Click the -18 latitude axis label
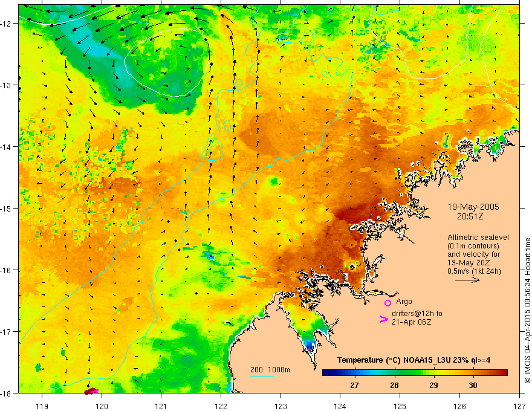Viewport: 532px width, 411px height. [x=7, y=393]
